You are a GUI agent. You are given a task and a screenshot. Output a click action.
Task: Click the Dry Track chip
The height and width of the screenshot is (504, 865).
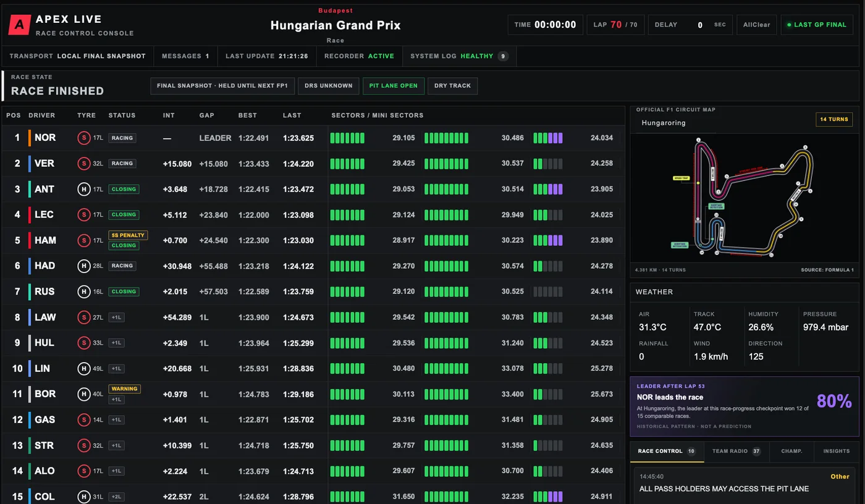tap(453, 86)
